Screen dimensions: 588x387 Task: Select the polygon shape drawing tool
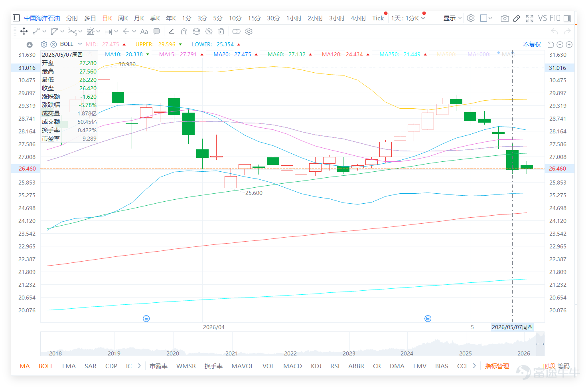54,32
